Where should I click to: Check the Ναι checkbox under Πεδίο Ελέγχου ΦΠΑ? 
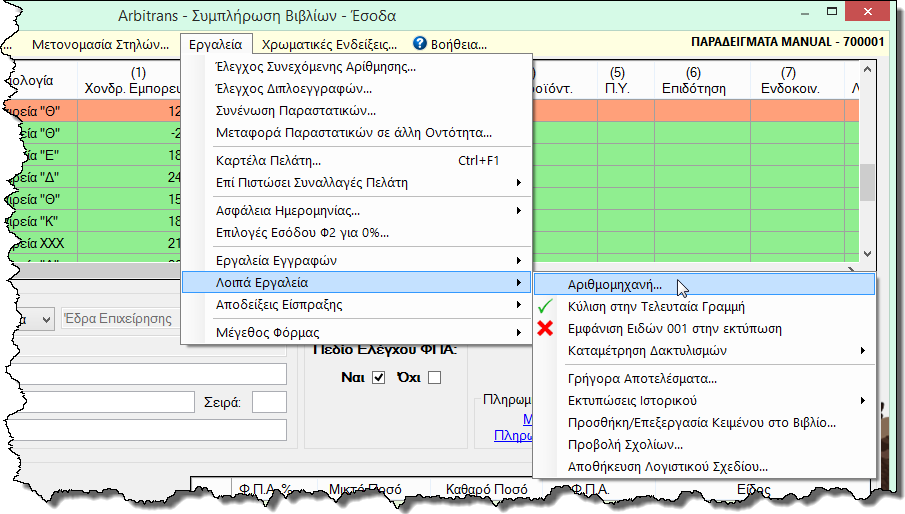(379, 377)
